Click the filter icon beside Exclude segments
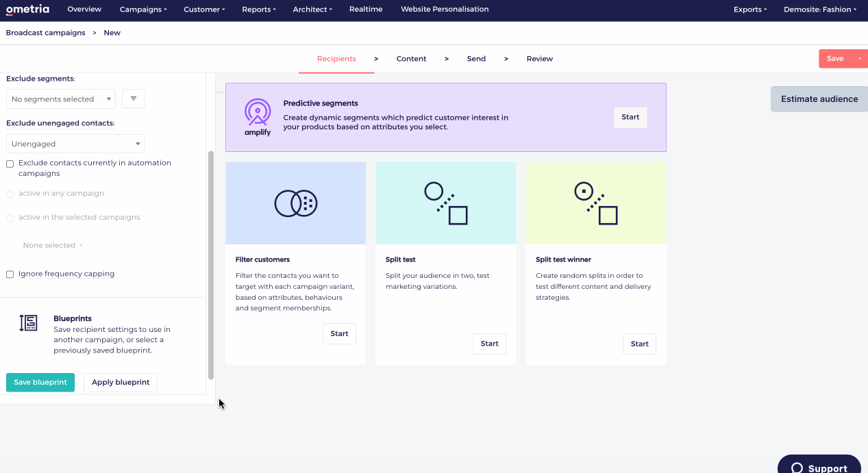The height and width of the screenshot is (473, 868). click(134, 99)
